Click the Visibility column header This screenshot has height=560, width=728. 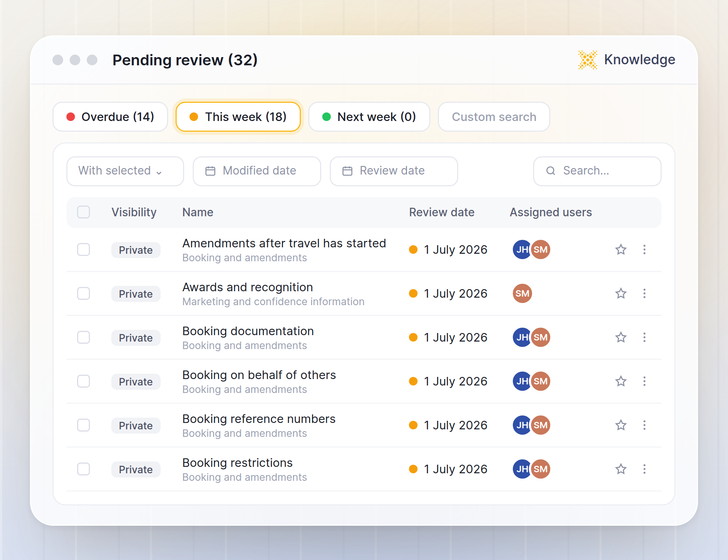pos(134,212)
